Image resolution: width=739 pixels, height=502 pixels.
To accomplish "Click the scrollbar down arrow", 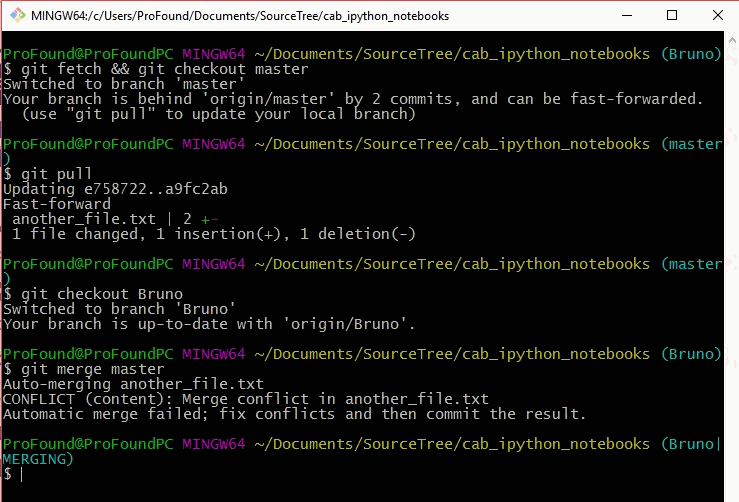I will [x=730, y=492].
